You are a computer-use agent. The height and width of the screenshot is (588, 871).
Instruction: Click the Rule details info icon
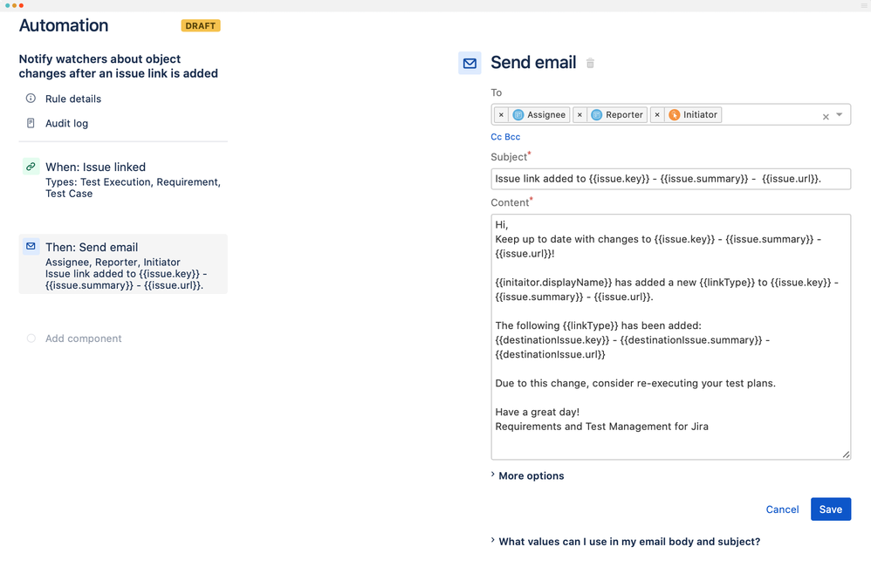click(x=31, y=99)
